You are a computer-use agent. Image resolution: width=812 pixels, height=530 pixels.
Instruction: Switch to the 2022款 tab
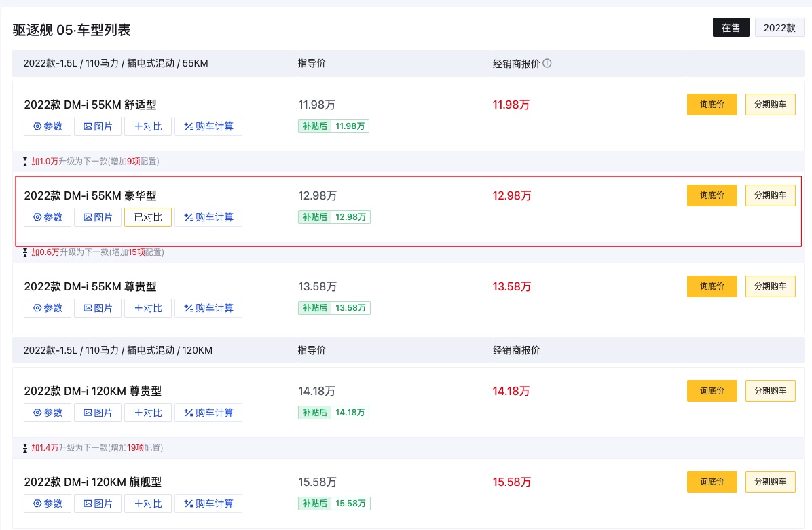(x=779, y=27)
